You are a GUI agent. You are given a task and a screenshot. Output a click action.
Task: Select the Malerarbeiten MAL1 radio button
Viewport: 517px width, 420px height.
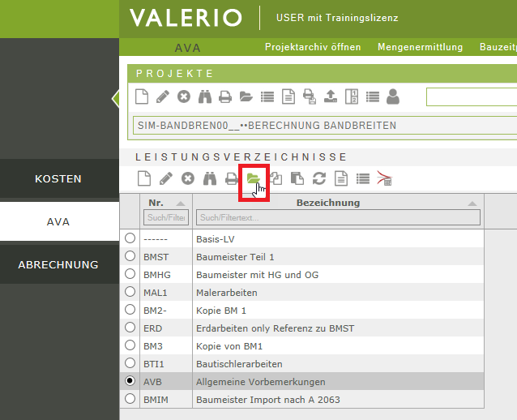(130, 292)
